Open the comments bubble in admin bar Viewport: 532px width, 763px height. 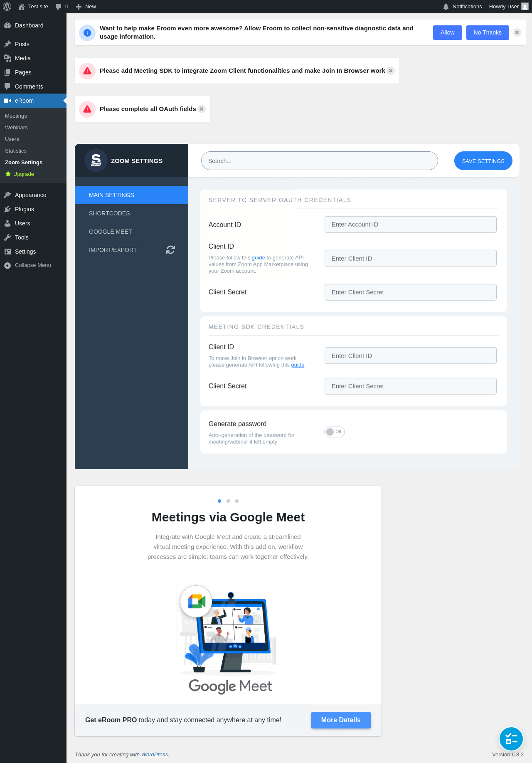click(x=62, y=7)
